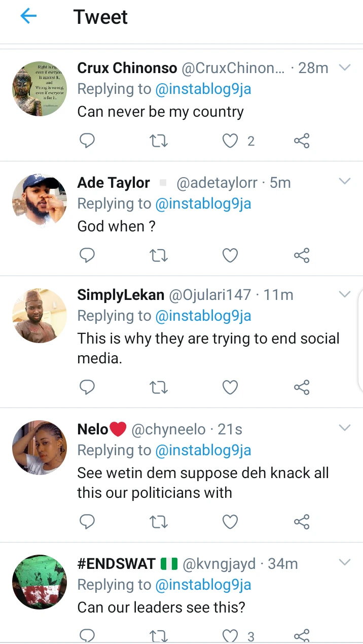View SimplyLekan's profile avatar
This screenshot has height=644, width=363.
click(x=40, y=316)
